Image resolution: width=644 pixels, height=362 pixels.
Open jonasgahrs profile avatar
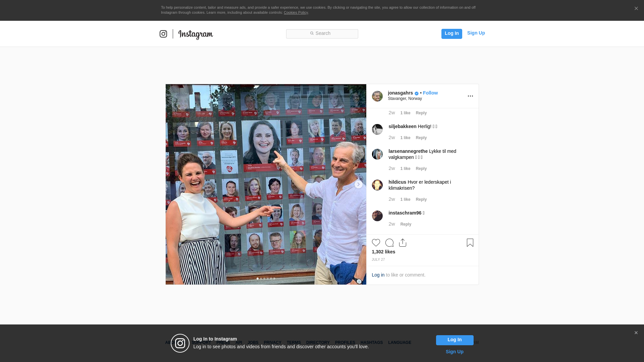click(377, 96)
